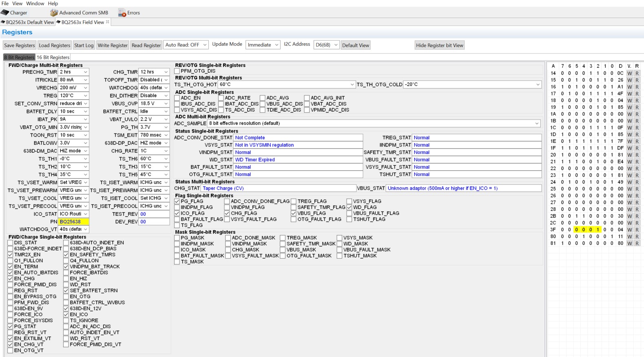
Task: Click W button for register 21
Action: (x=630, y=162)
